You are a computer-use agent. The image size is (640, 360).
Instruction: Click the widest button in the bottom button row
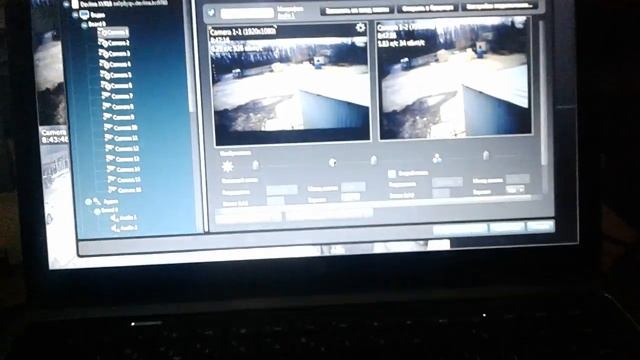point(460,229)
